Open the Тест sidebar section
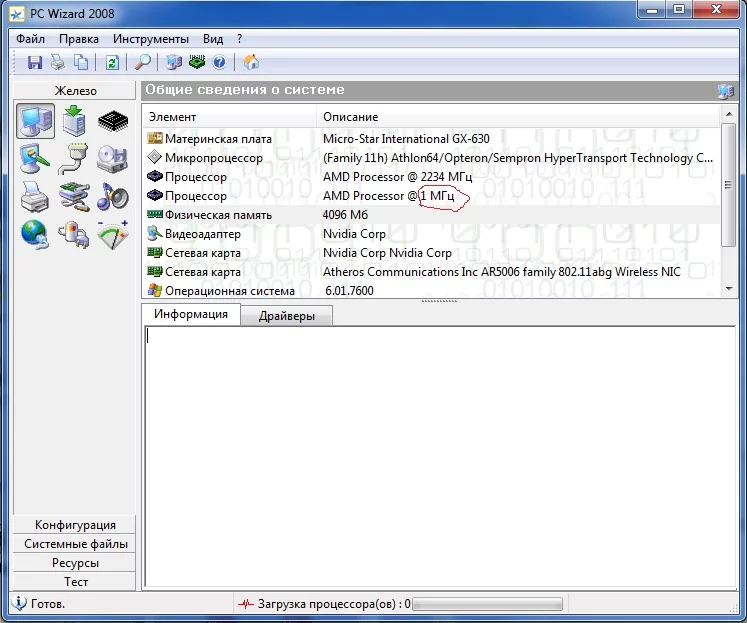The width and height of the screenshot is (747, 623). 75,582
